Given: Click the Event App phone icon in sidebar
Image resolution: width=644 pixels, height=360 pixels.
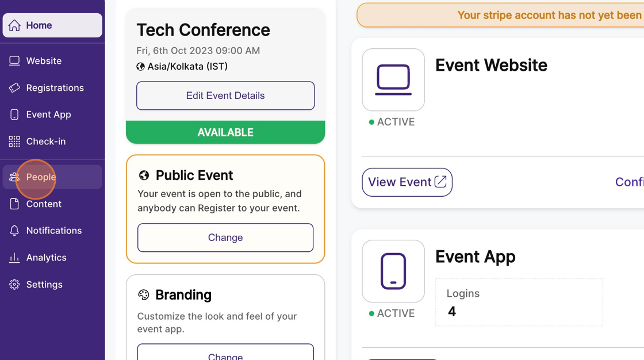Looking at the screenshot, I should pyautogui.click(x=14, y=114).
